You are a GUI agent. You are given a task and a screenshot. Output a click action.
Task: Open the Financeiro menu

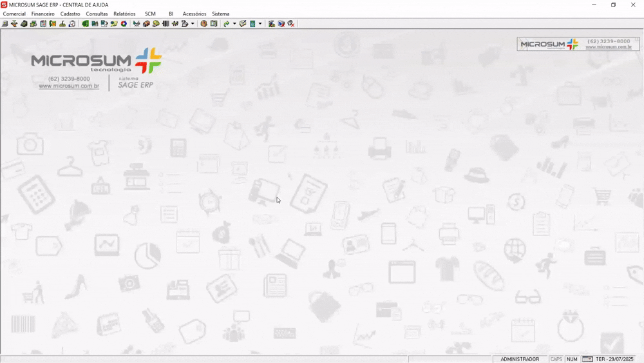[x=43, y=14]
